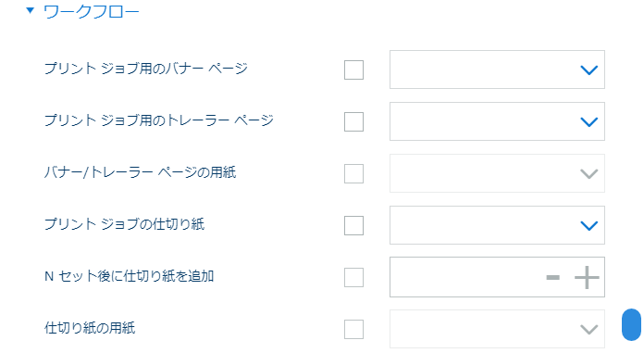Click the blue vertical scrollbar thumb
This screenshot has height=353, width=644.
click(631, 325)
